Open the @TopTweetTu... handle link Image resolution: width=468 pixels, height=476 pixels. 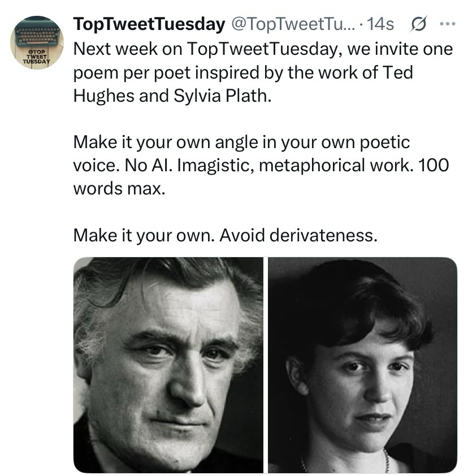(x=291, y=24)
